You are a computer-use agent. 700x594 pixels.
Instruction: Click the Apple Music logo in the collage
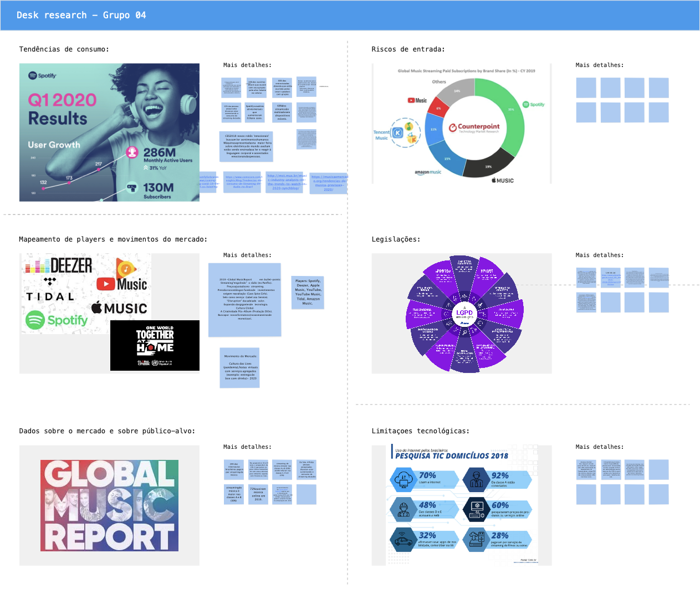(x=119, y=308)
